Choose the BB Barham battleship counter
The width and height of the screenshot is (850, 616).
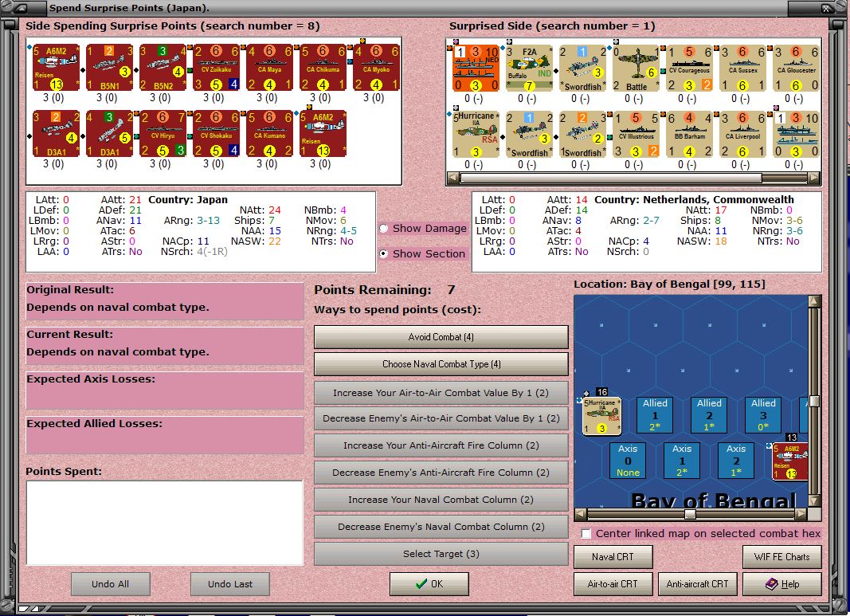tap(690, 135)
